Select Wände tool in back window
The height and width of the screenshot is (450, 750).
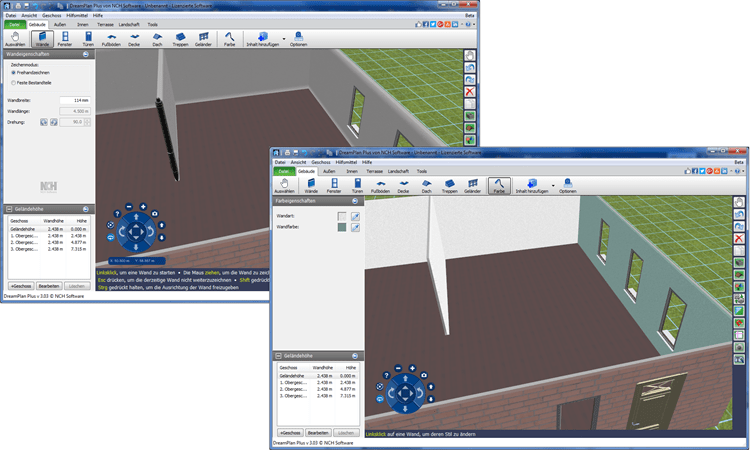[42, 39]
